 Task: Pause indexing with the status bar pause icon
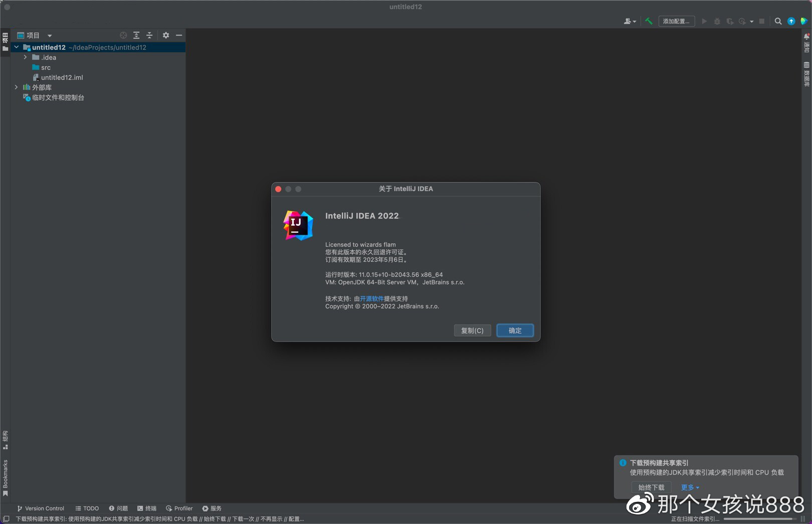[803, 519]
